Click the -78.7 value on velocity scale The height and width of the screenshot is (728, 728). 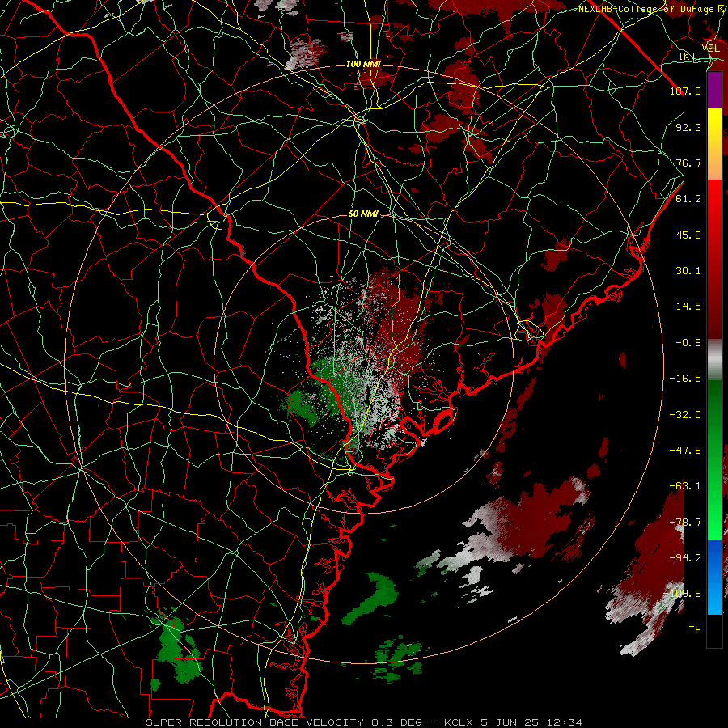[x=685, y=523]
